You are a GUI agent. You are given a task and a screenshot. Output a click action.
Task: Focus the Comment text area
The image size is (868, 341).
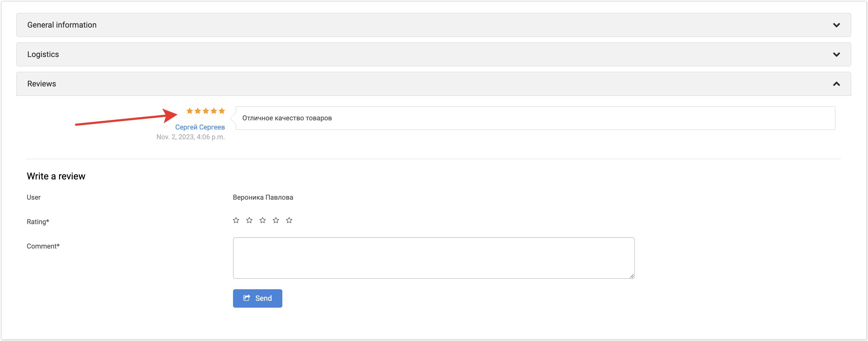pos(433,258)
